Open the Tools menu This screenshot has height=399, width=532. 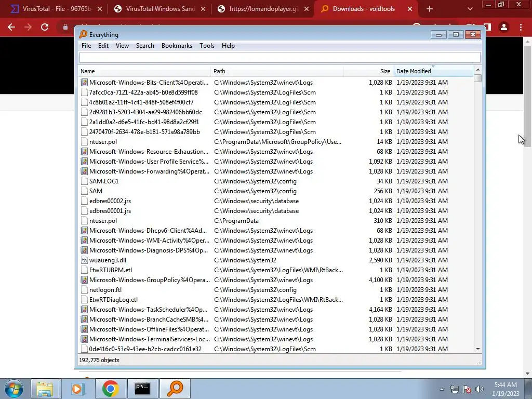[207, 46]
